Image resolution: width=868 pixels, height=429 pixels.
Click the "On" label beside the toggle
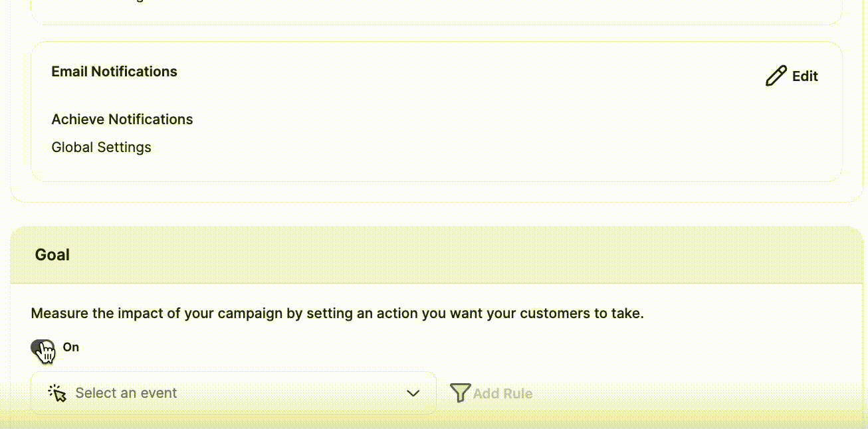point(71,347)
